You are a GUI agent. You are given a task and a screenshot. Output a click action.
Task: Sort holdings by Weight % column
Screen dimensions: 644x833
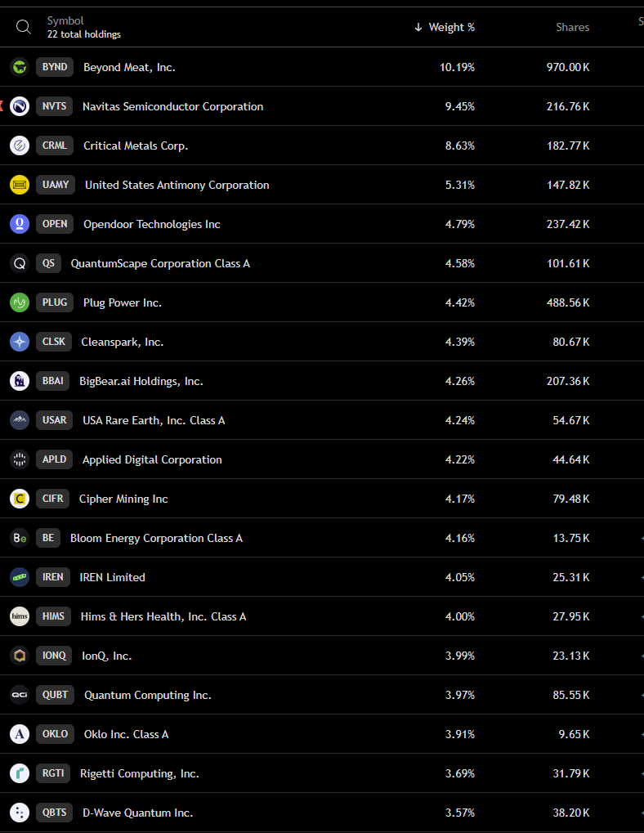[x=445, y=27]
